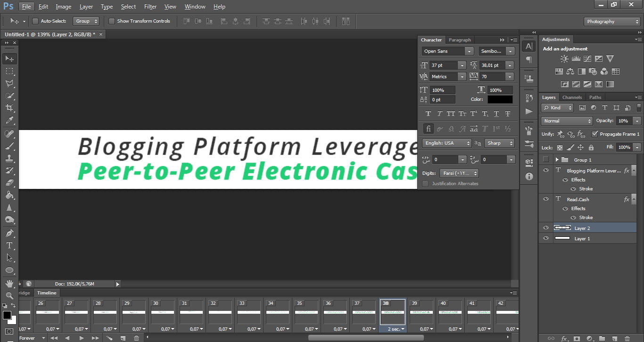
Task: Select the Zoom tool
Action: [9, 296]
